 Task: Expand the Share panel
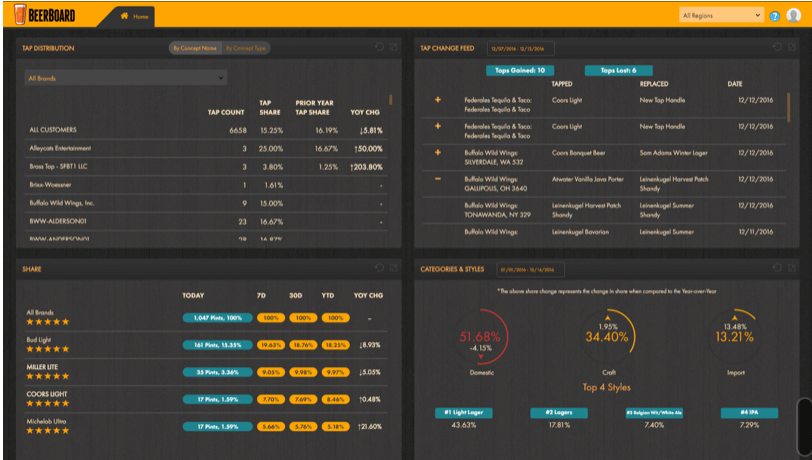394,268
